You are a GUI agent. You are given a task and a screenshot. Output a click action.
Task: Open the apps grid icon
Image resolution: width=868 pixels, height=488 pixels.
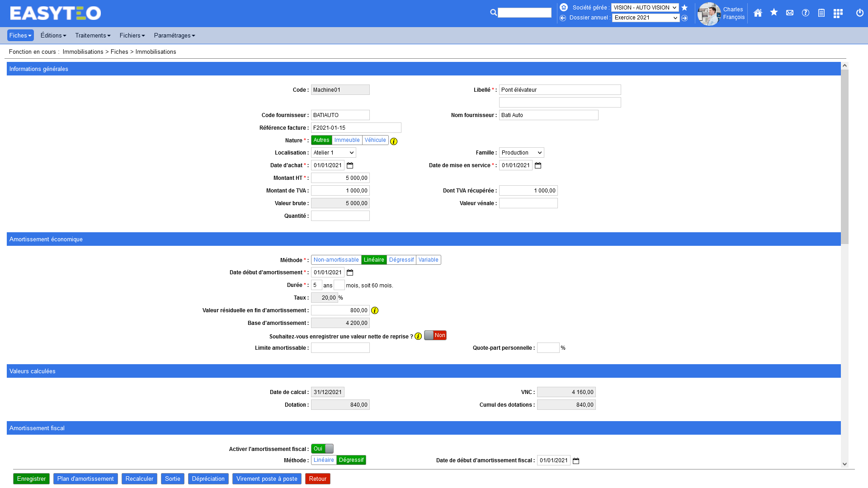click(838, 13)
